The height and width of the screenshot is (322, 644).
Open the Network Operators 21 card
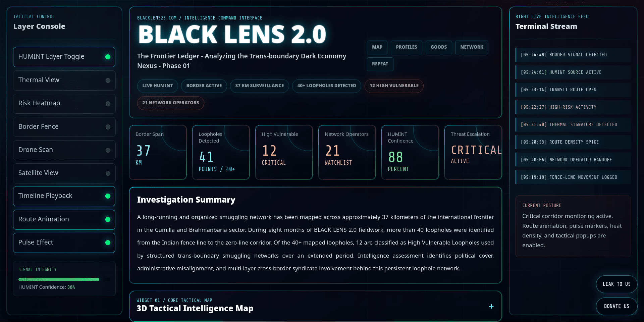click(347, 153)
